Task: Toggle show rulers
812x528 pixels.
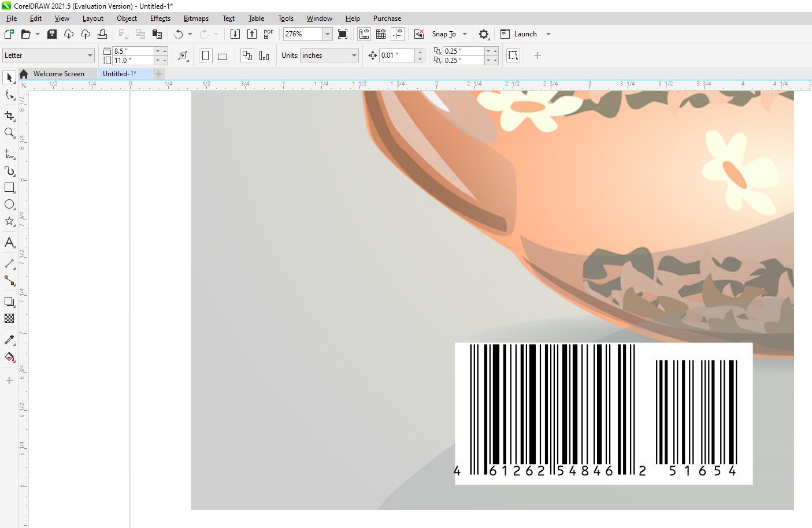Action: coord(364,34)
